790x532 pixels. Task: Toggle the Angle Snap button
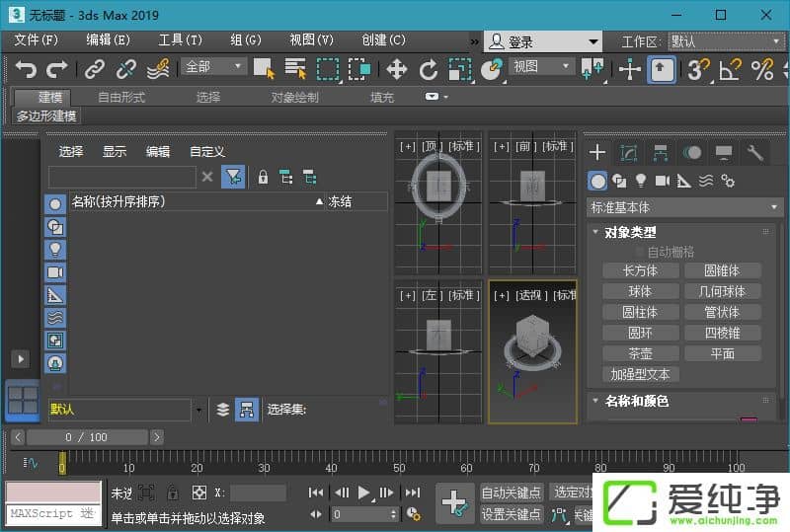click(x=731, y=69)
